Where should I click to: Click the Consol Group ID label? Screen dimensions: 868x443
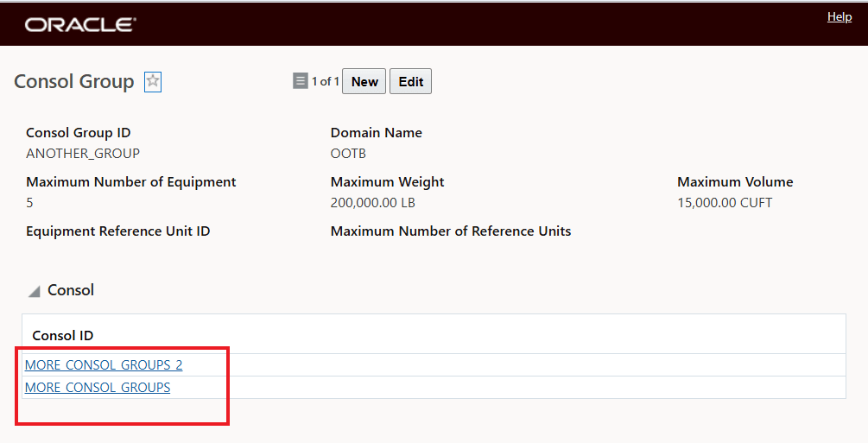78,133
